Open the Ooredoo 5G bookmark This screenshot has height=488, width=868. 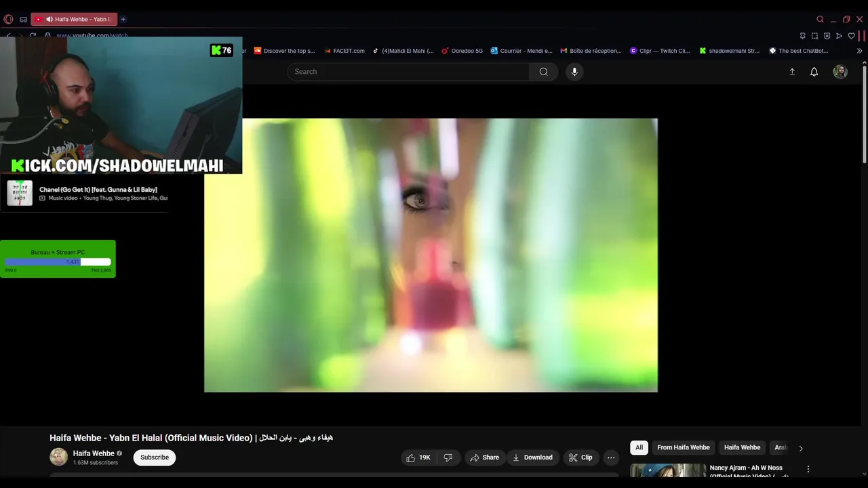coord(462,51)
